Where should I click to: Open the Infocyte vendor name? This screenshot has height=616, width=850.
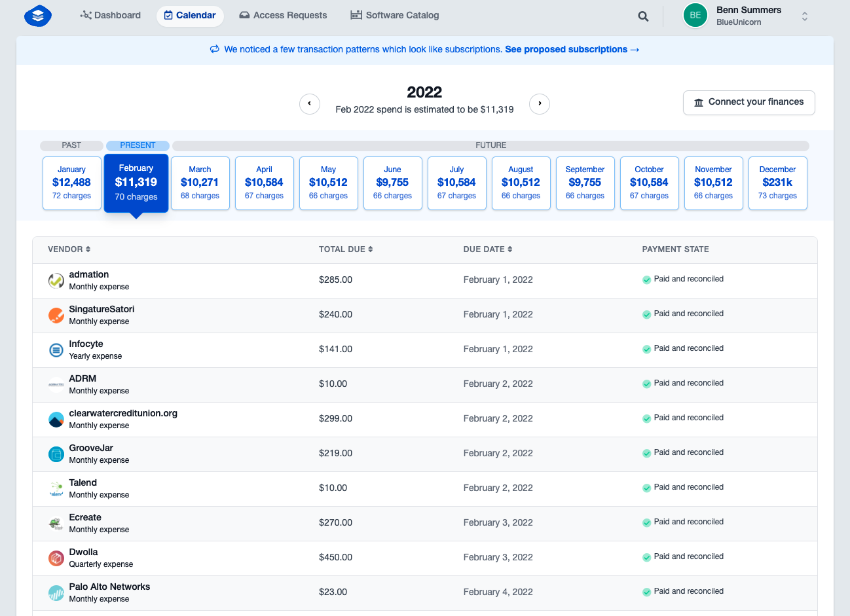[86, 344]
